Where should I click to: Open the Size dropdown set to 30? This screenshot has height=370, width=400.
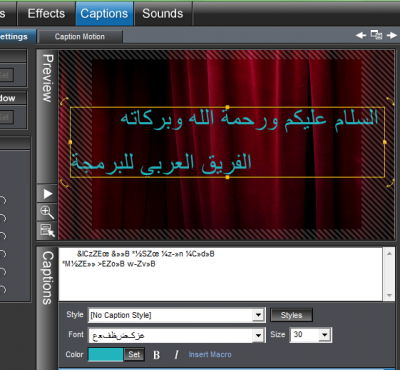pos(324,335)
